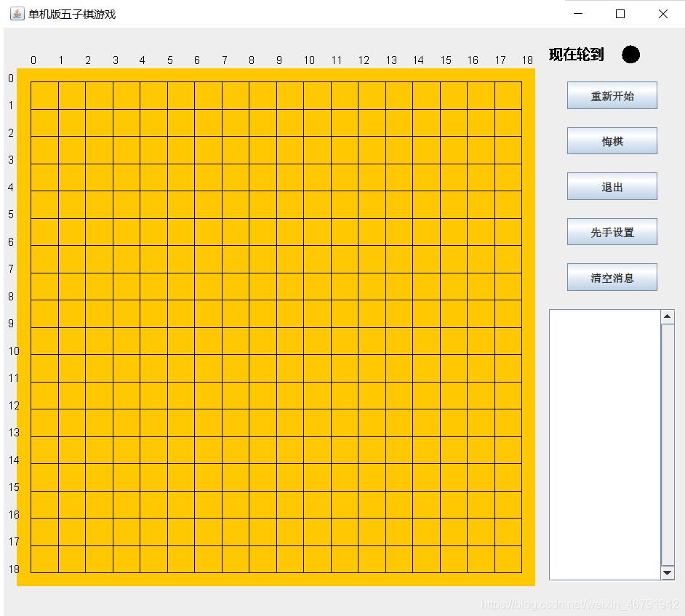
Task: Click the 悔棋 undo move button
Action: point(612,140)
